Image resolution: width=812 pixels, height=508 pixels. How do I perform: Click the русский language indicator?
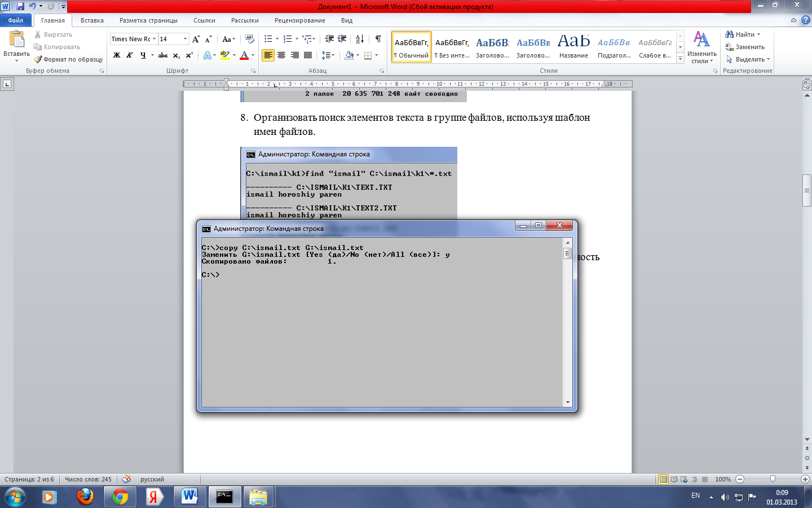pyautogui.click(x=152, y=479)
